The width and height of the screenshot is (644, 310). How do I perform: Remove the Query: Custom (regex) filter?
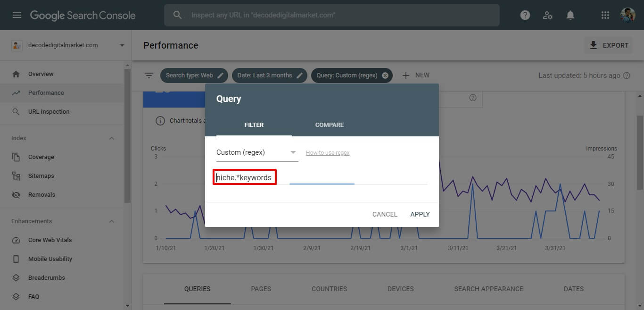pos(385,75)
